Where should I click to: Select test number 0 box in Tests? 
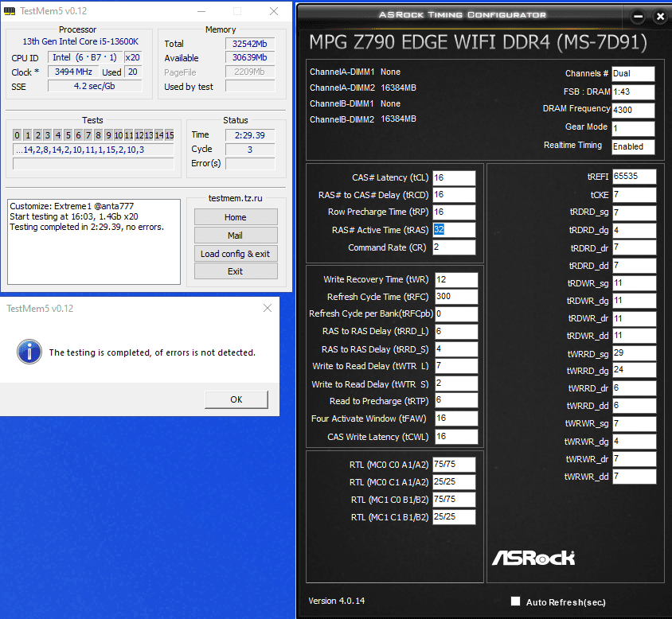point(17,135)
